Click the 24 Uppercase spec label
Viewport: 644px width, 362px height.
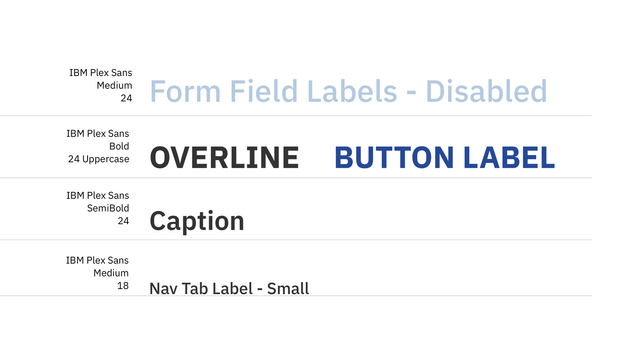pyautogui.click(x=98, y=159)
